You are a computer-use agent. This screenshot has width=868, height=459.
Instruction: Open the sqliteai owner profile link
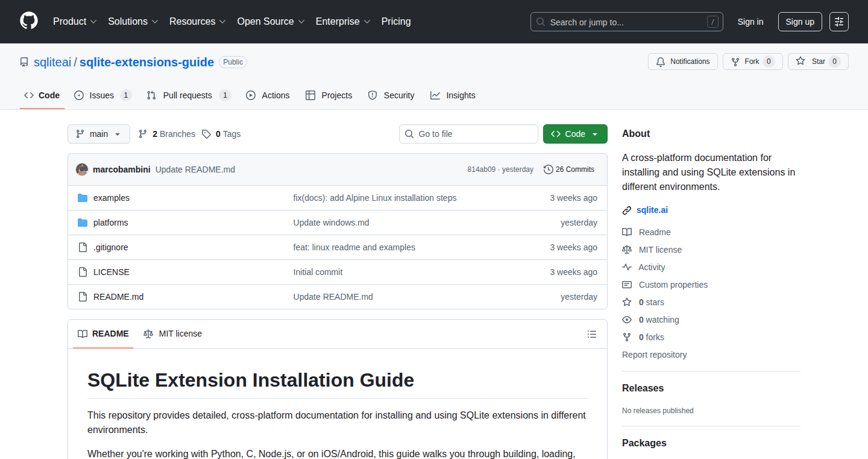click(52, 62)
